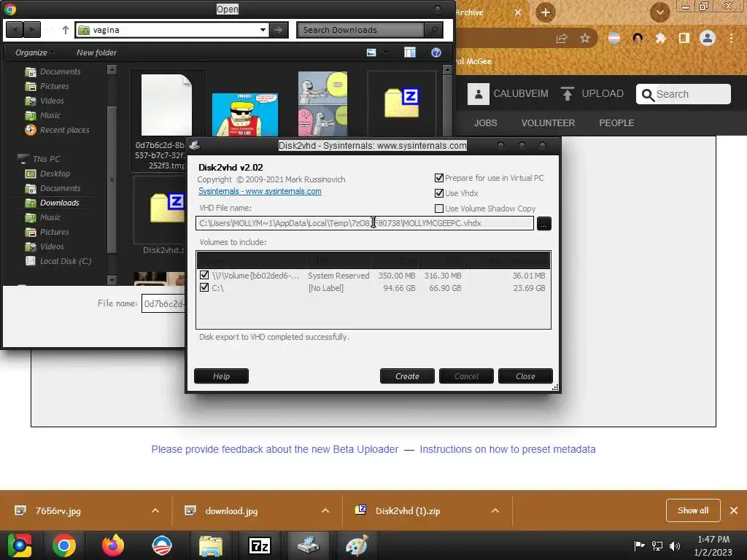Uncheck Use Vhdx option
Image resolution: width=747 pixels, height=560 pixels.
click(x=438, y=193)
